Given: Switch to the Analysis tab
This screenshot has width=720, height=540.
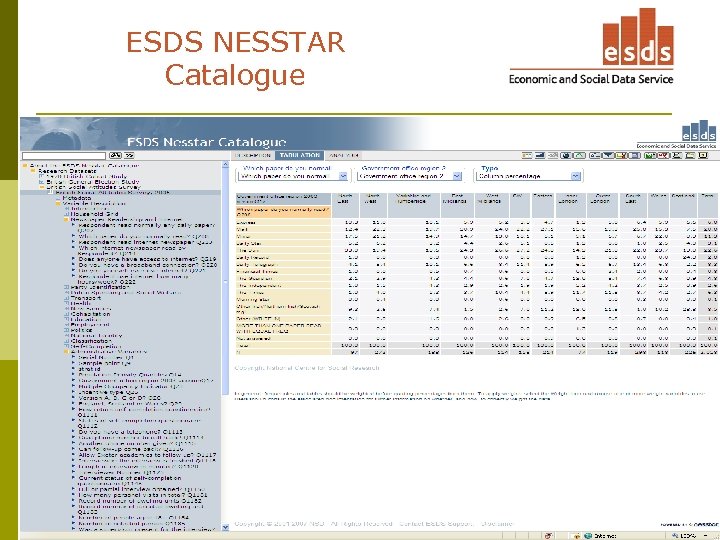Looking at the screenshot, I should point(343,155).
